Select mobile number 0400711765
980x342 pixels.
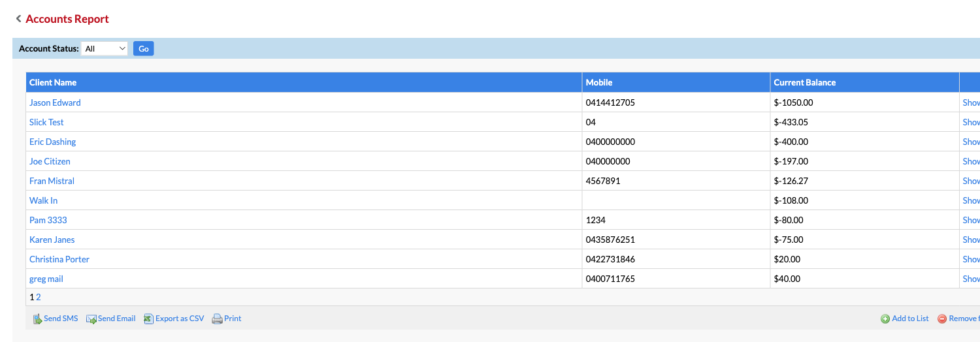(x=610, y=279)
